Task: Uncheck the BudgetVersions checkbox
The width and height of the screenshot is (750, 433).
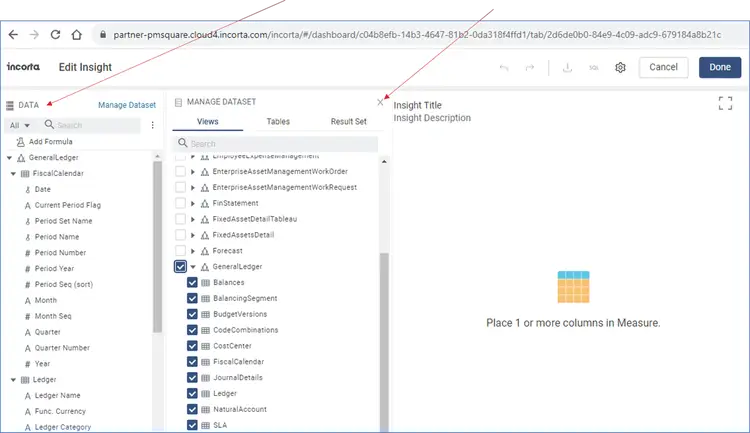Action: [192, 314]
